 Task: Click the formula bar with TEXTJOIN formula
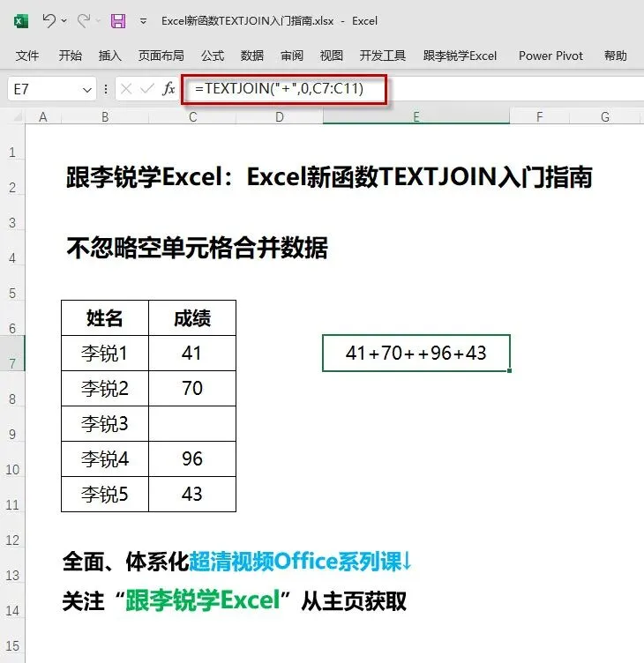click(413, 89)
